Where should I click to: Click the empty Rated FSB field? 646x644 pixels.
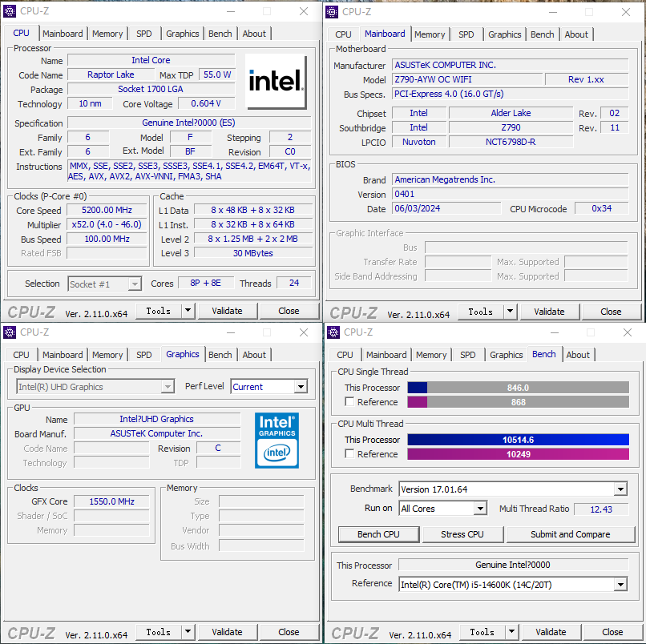pyautogui.click(x=107, y=253)
